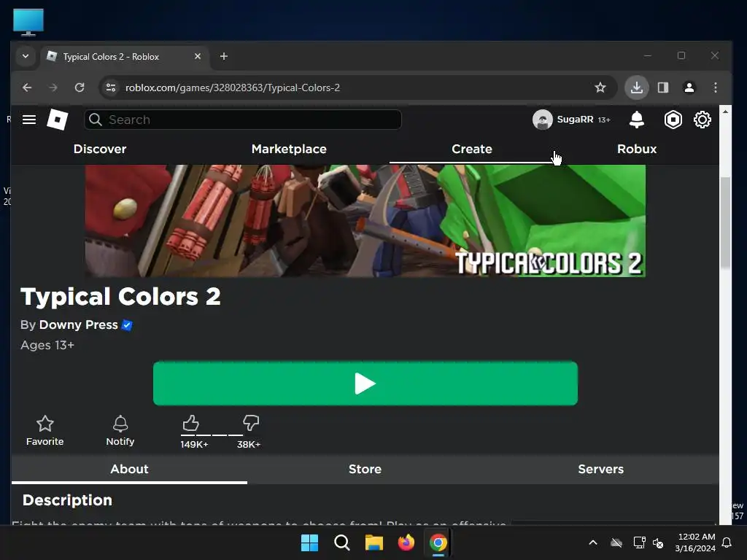The height and width of the screenshot is (560, 747).
Task: Open SugaRR profile avatar
Action: (542, 120)
